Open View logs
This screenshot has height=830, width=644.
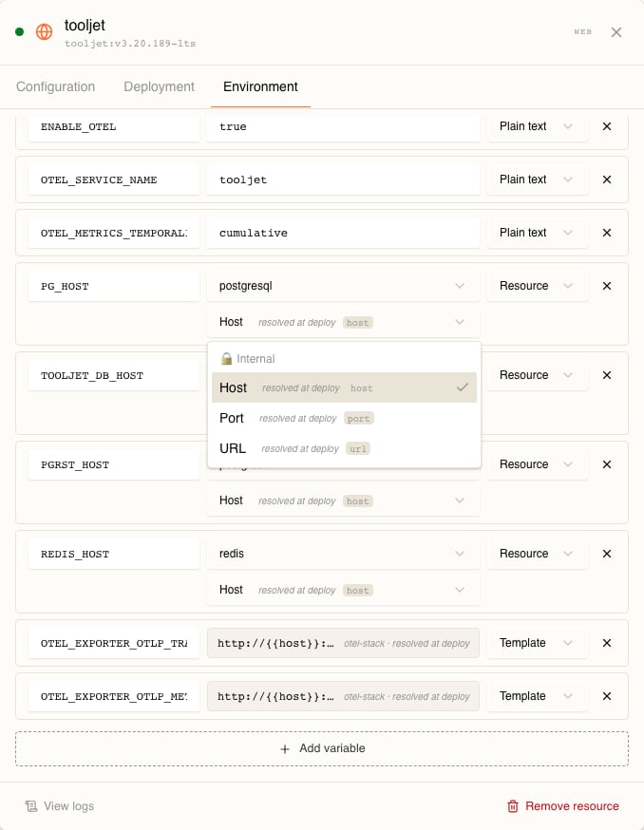click(x=60, y=806)
